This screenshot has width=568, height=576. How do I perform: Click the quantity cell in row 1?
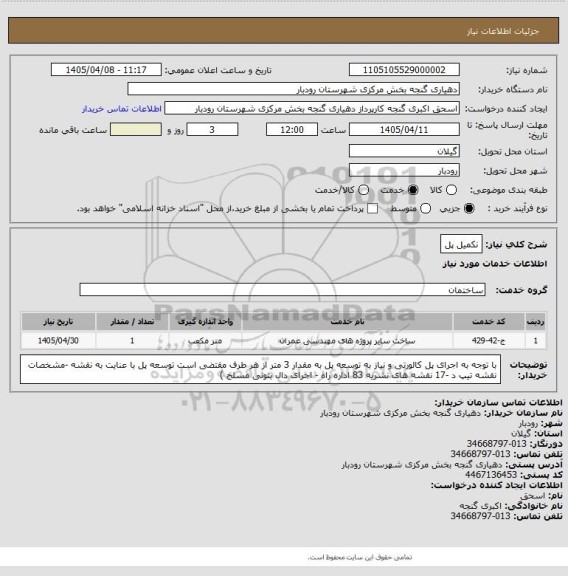click(x=132, y=341)
